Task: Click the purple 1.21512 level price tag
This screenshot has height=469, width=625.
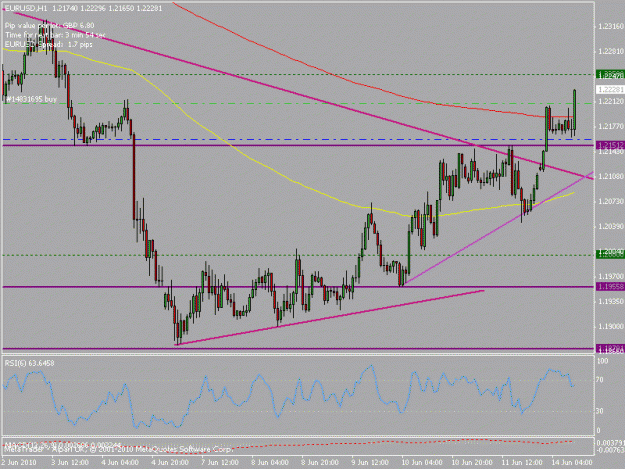Action: 610,145
